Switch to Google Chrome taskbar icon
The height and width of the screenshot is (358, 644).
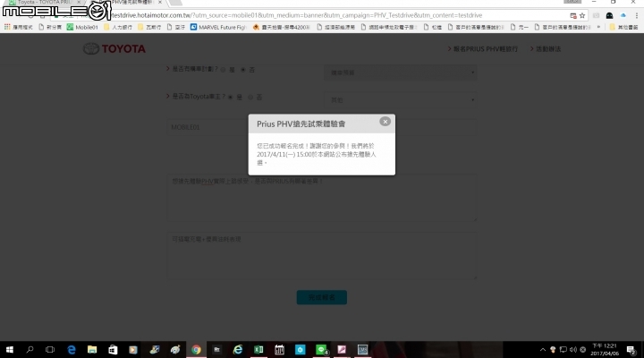[196, 350]
